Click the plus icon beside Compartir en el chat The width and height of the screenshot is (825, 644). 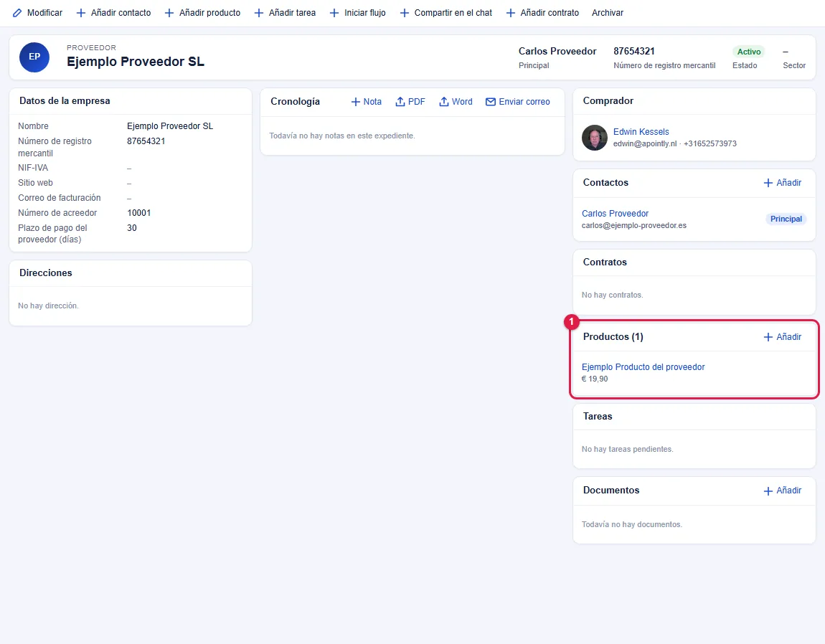405,13
